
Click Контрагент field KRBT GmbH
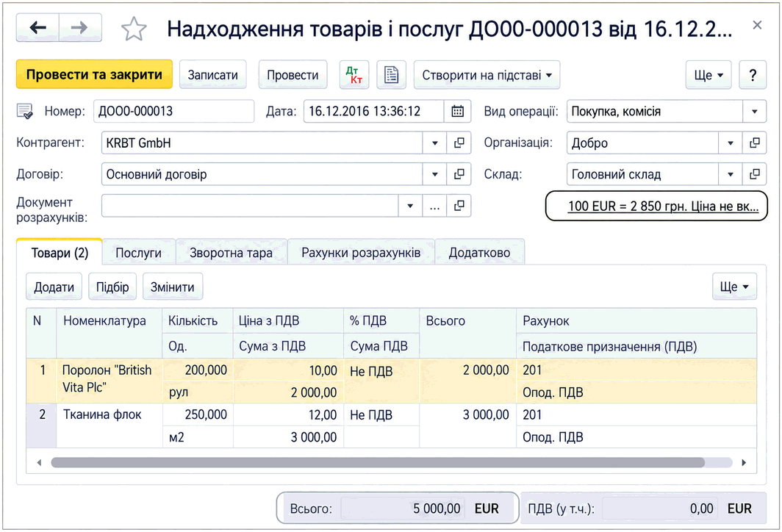coord(262,143)
